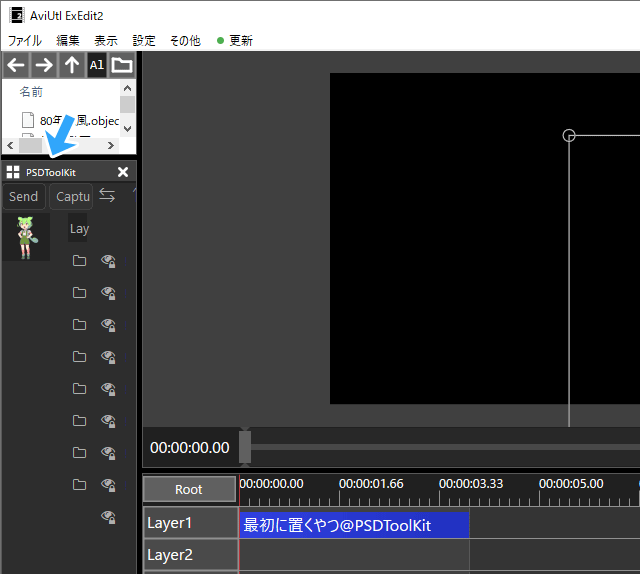Screen dimensions: 640x574
Task: Toggle the sixth eye-lock visibility icon in PSDToolKit
Action: [108, 421]
